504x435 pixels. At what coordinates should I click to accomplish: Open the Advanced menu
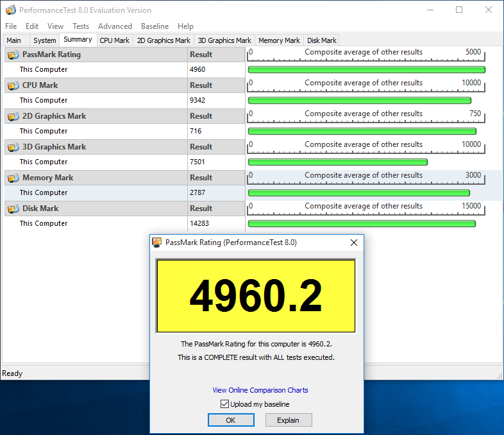point(115,26)
